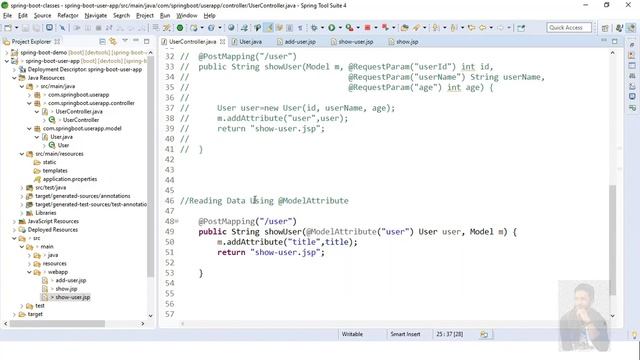The image size is (640, 360).
Task: Collapse the Java Resources node
Action: [14, 78]
